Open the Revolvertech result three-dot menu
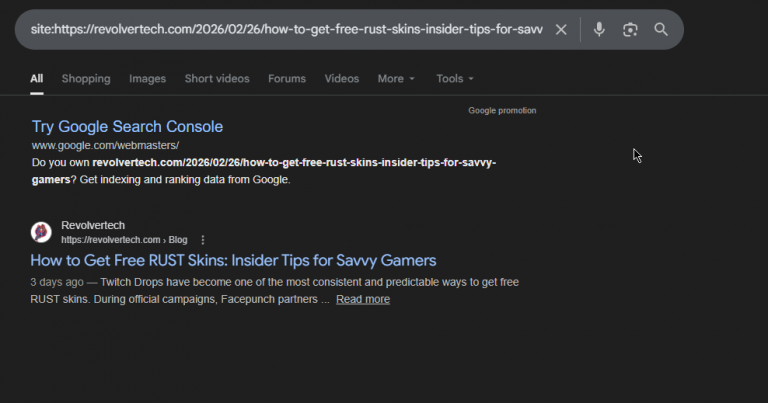Screen dimensions: 768x403 [x=203, y=240]
